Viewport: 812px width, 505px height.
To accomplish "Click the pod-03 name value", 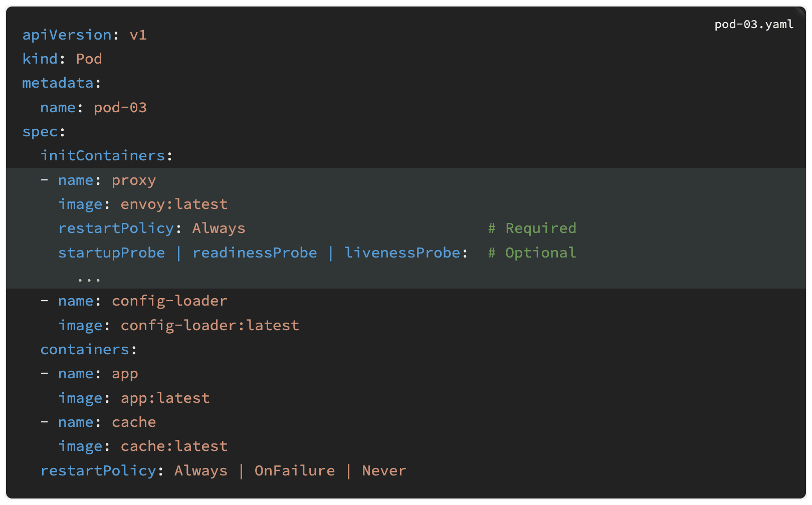I will [120, 108].
